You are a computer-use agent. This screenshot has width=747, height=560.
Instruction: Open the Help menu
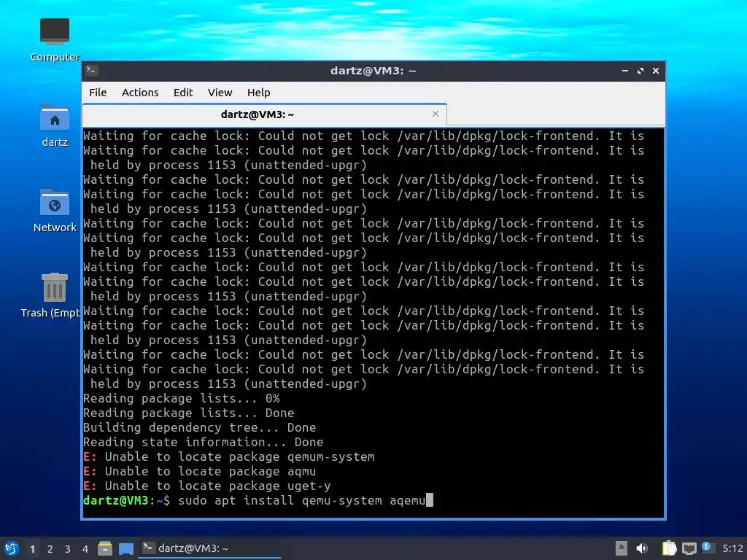(x=259, y=93)
